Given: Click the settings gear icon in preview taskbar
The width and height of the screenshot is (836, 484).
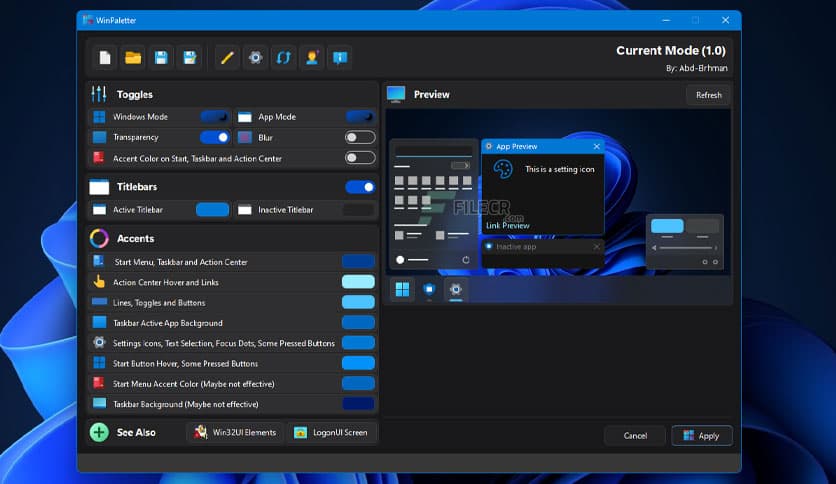Looking at the screenshot, I should pos(455,289).
